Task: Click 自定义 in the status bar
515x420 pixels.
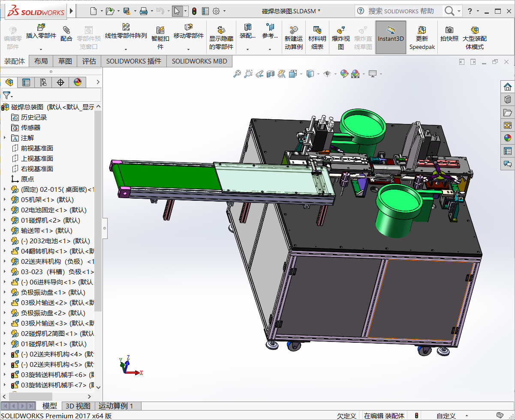Action: pos(446,416)
